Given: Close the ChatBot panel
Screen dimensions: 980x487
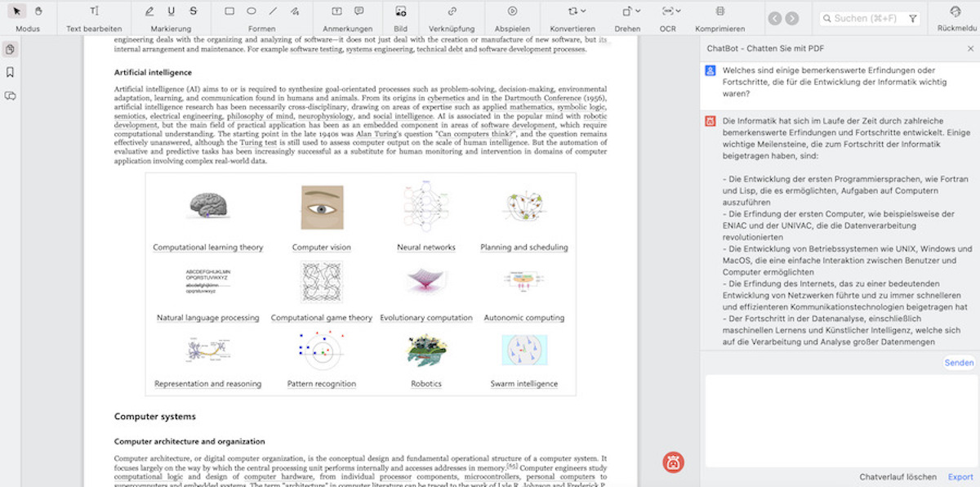Looking at the screenshot, I should click(x=970, y=47).
